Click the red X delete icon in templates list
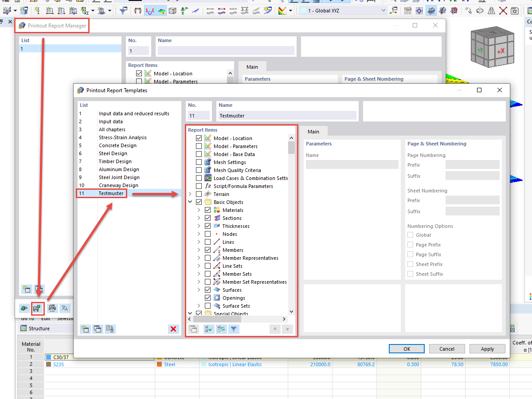Screen dimensions: 532x399 click(x=173, y=329)
